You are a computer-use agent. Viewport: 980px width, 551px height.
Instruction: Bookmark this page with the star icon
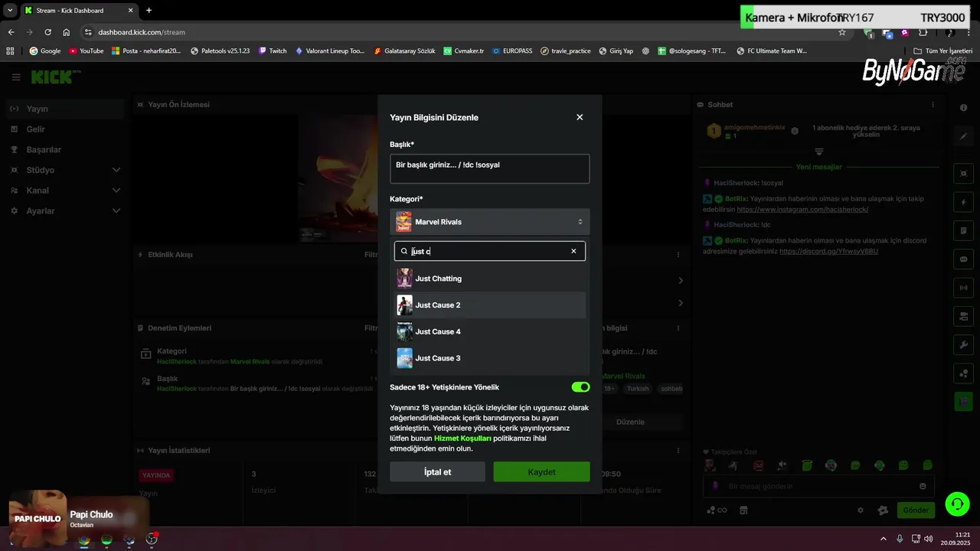(x=842, y=32)
